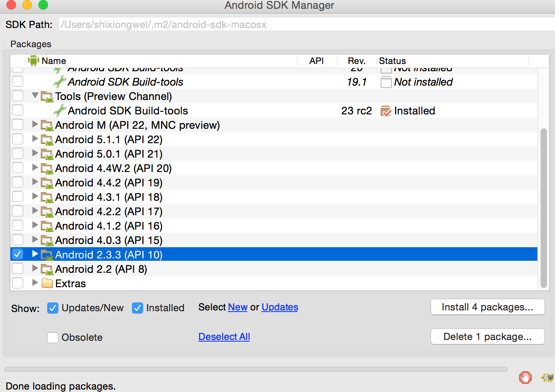Expand the Android 4.4.2 (API 19) group
This screenshot has height=392, width=555.
tap(35, 182)
